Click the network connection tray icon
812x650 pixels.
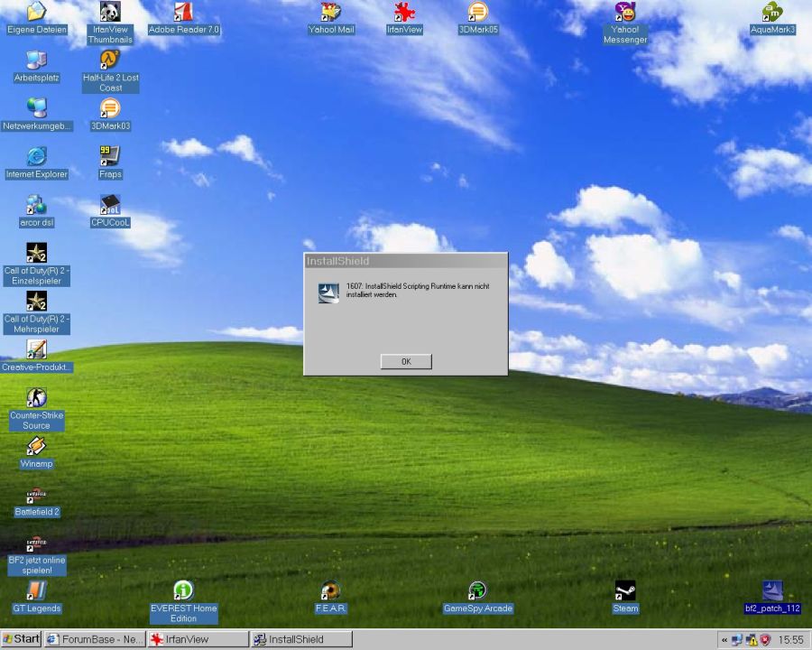(737, 640)
